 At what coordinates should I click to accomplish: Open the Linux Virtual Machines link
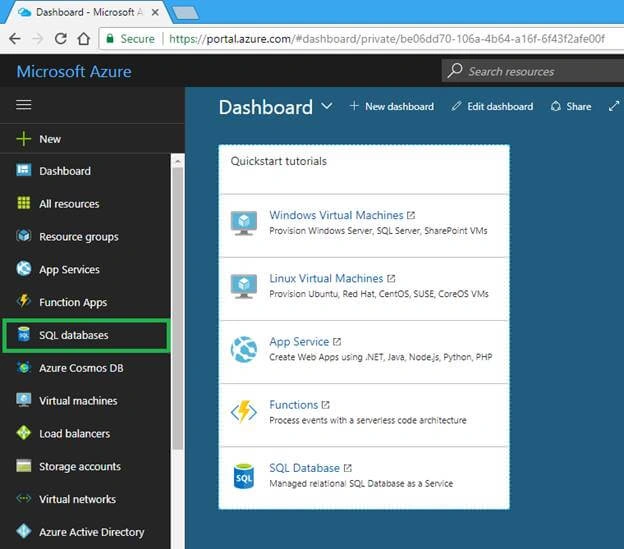point(332,278)
